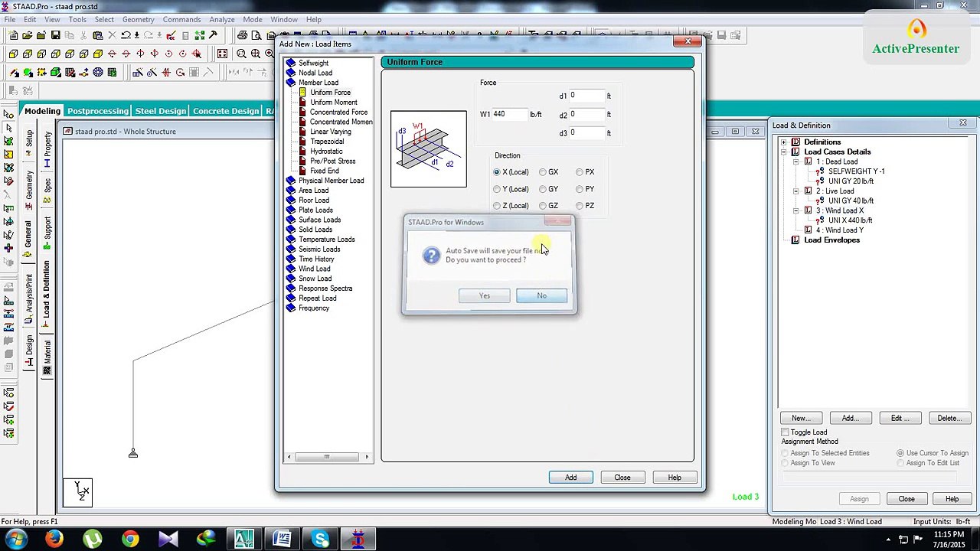Image resolution: width=980 pixels, height=551 pixels.
Task: Click the Windows Start button
Action: click(x=16, y=540)
